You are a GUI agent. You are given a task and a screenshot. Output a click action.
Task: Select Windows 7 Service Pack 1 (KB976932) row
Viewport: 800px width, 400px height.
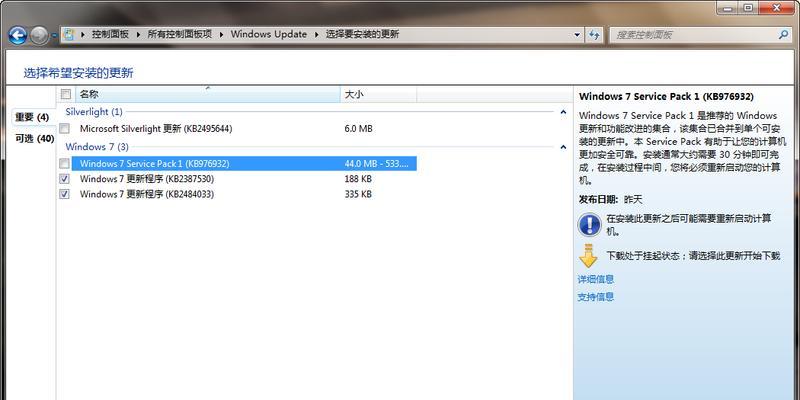click(244, 163)
